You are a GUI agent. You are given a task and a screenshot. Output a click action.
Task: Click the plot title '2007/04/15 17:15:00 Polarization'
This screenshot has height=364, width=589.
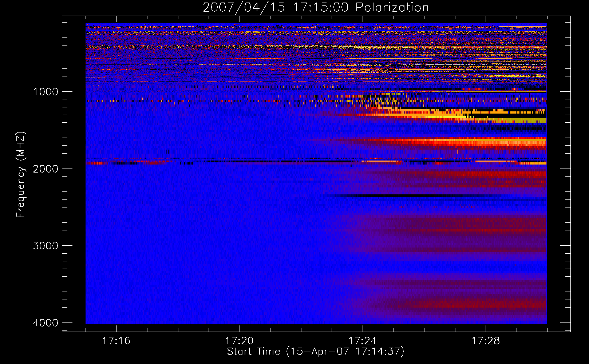tap(316, 7)
